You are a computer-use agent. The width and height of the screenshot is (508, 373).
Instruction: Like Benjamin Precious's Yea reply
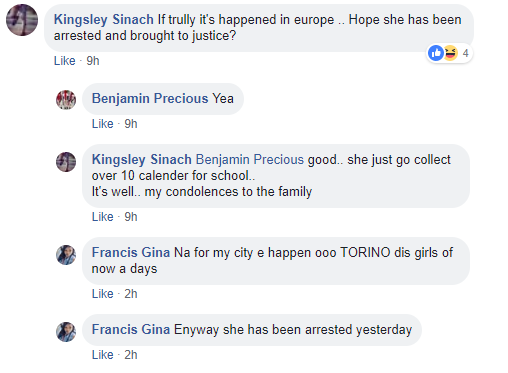(x=103, y=124)
